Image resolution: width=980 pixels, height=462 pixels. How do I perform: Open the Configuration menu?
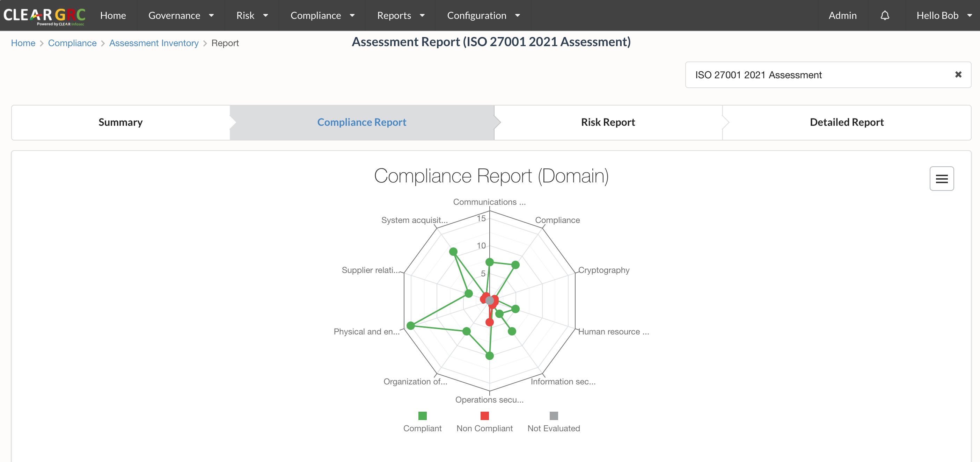coord(483,15)
